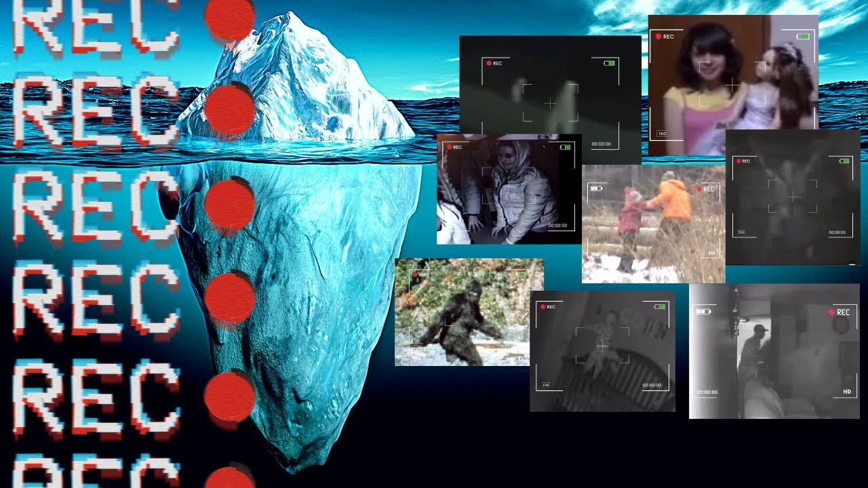Click FHD label on baby crib clip
The width and height of the screenshot is (868, 488).
point(547,385)
